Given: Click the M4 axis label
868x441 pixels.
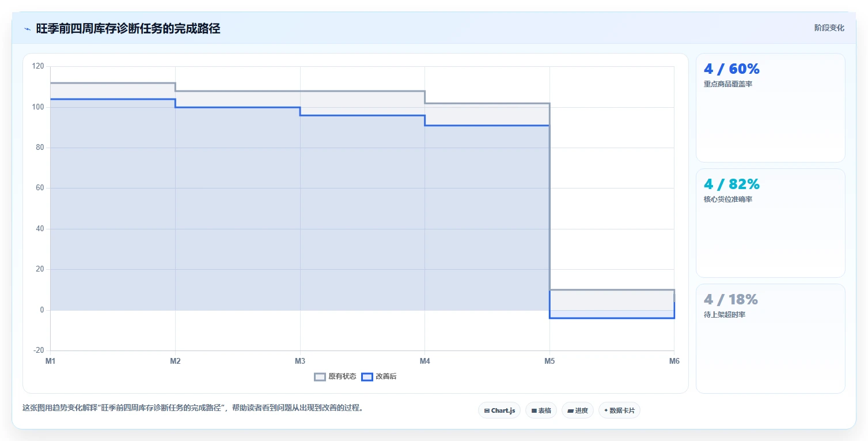Looking at the screenshot, I should 424,361.
